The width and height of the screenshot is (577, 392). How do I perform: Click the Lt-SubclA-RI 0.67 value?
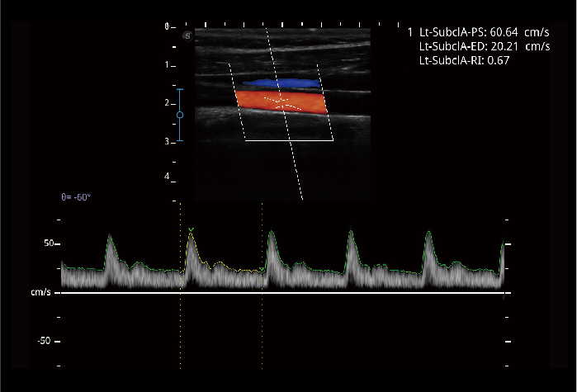[465, 60]
